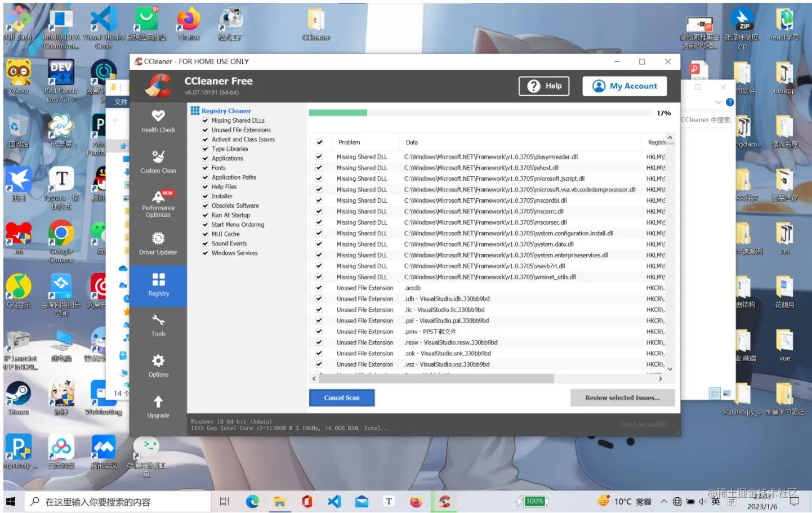Click the horizontal scrollbar of results list
This screenshot has height=513, width=812.
436,379
